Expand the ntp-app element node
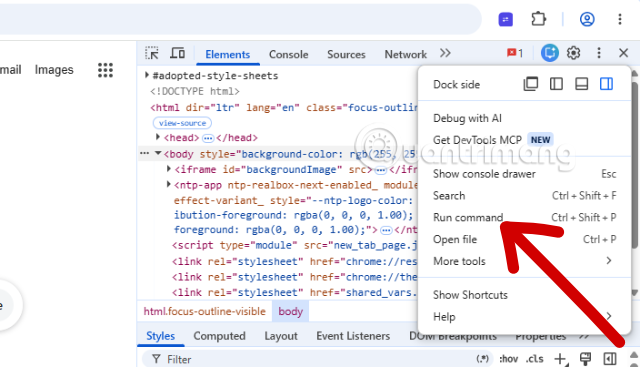This screenshot has width=640, height=367. point(169,185)
